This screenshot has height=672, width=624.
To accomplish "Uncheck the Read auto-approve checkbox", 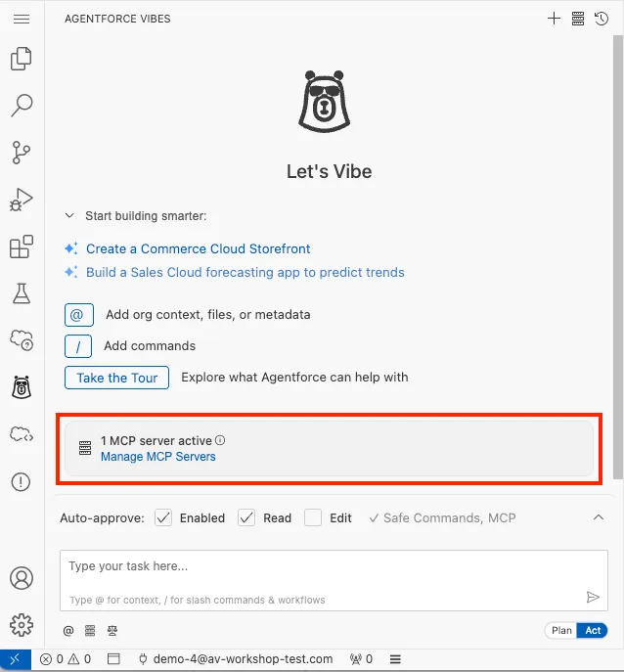I will pos(246,517).
